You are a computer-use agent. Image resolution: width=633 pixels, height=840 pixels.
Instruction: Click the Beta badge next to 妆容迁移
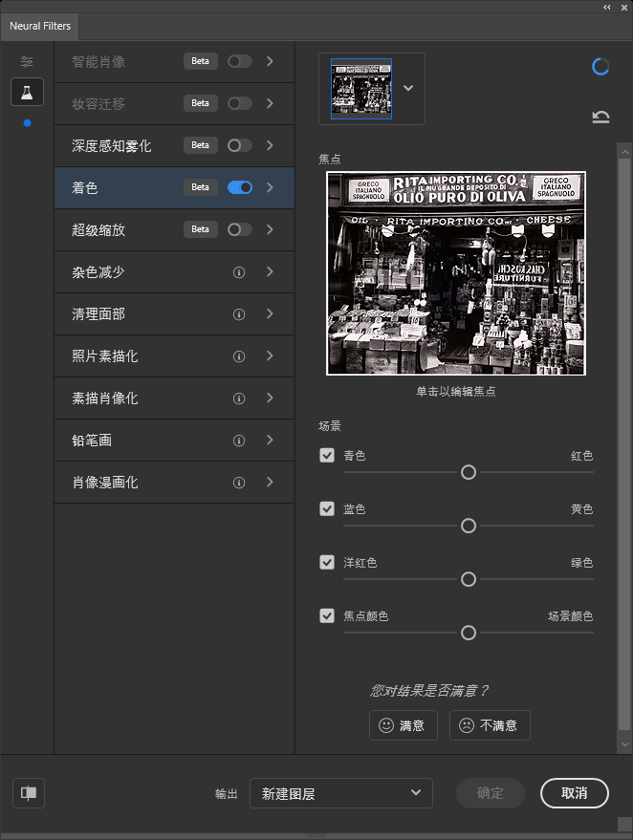[x=201, y=103]
